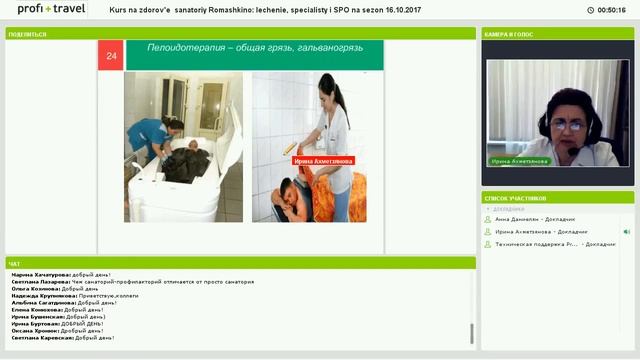Select the Чат panel header
This screenshot has height=360, width=640.
[x=240, y=264]
